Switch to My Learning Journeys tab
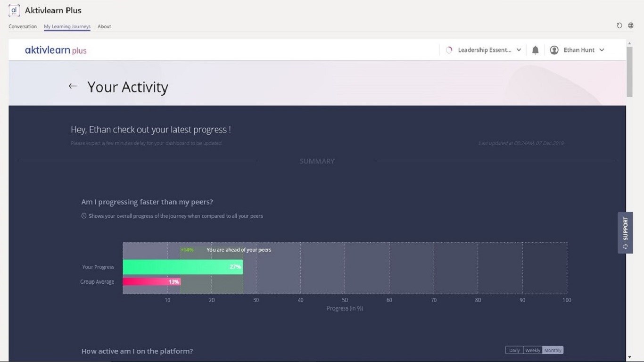 tap(67, 26)
